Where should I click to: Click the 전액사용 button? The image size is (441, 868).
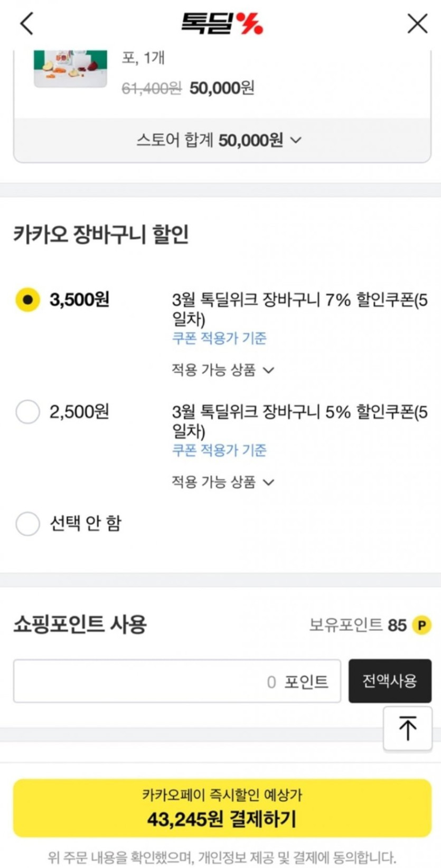click(x=390, y=681)
